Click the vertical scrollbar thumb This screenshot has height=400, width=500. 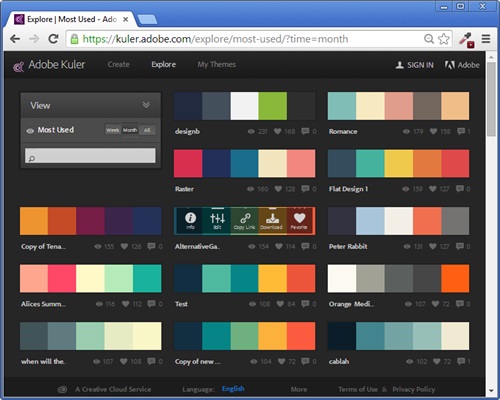491,99
